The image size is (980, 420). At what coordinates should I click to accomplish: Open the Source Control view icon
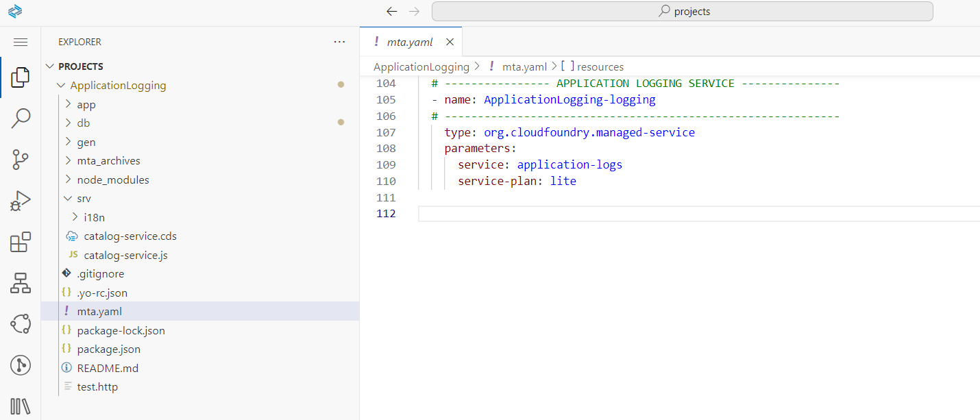coord(20,160)
